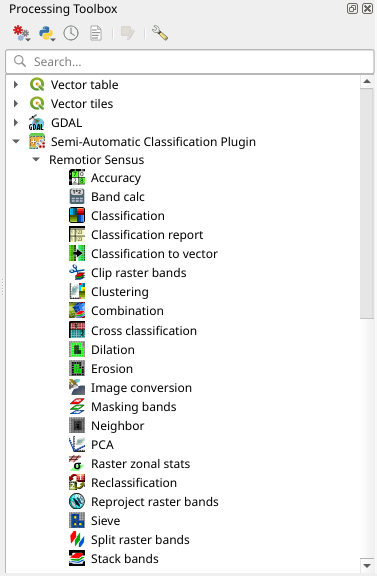This screenshot has width=377, height=576.
Task: Open the Models toolbar button
Action: coord(21,33)
